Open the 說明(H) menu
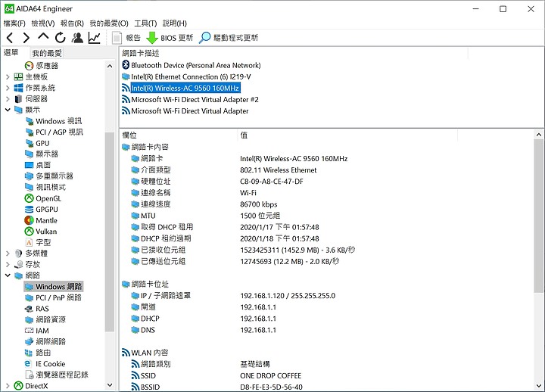 (175, 23)
